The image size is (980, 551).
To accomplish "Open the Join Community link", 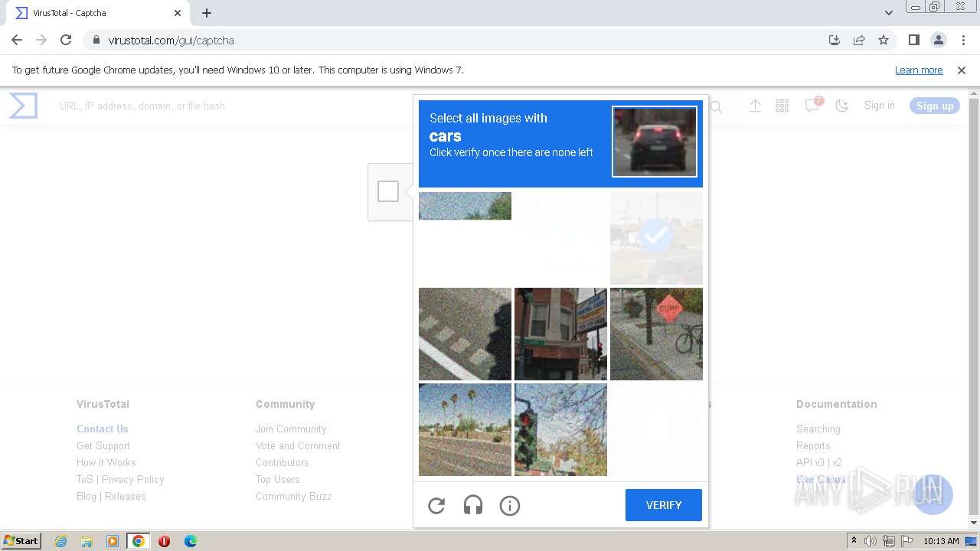I will pyautogui.click(x=291, y=429).
